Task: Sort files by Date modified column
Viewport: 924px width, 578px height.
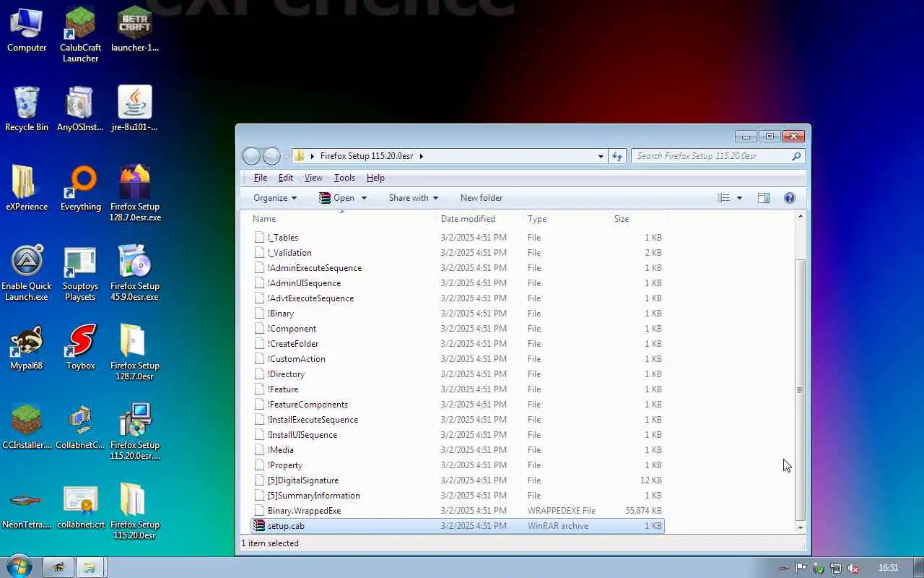Action: [480, 219]
